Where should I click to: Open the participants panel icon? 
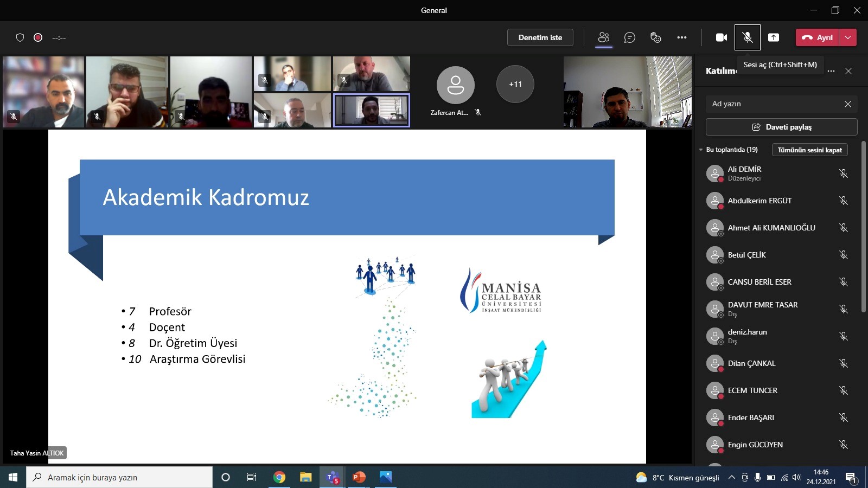coord(603,37)
